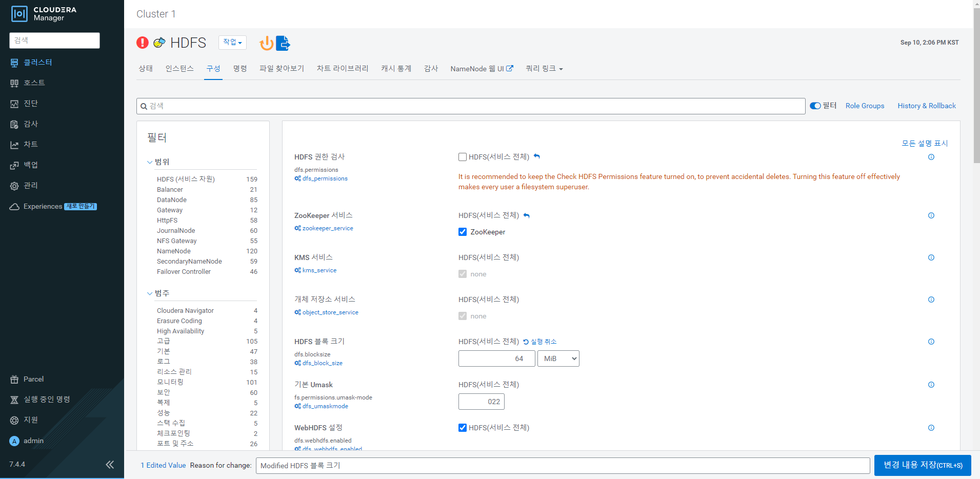Open History & Rollback
Screen dimensions: 980x479
coord(927,106)
